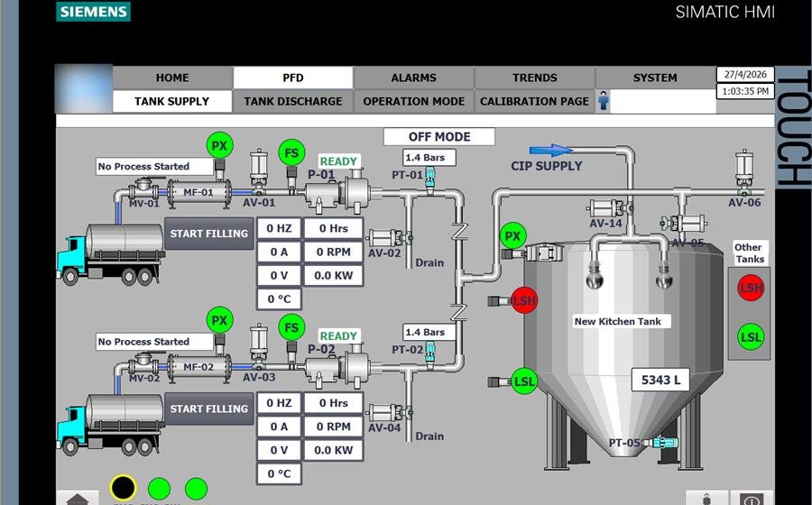The width and height of the screenshot is (812, 505).
Task: Click START FILLING for the P-02 truck
Action: click(209, 409)
